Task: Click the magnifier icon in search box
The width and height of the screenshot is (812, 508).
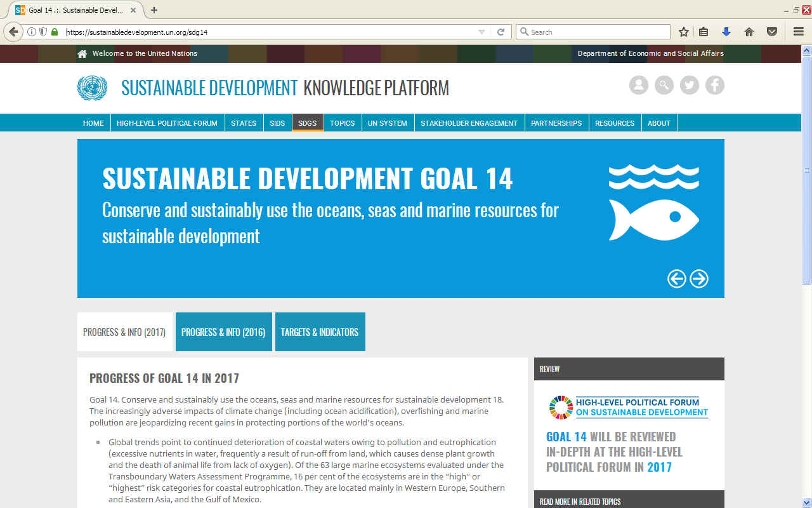Action: 524,32
